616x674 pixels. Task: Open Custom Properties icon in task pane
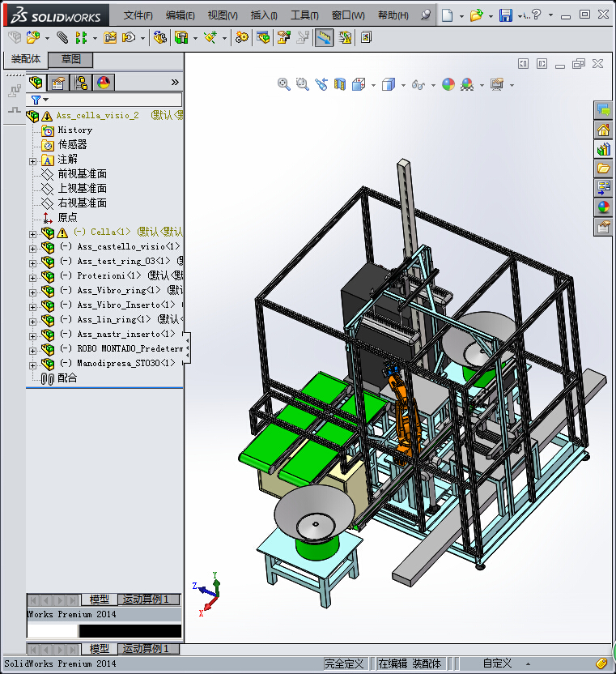pyautogui.click(x=603, y=227)
